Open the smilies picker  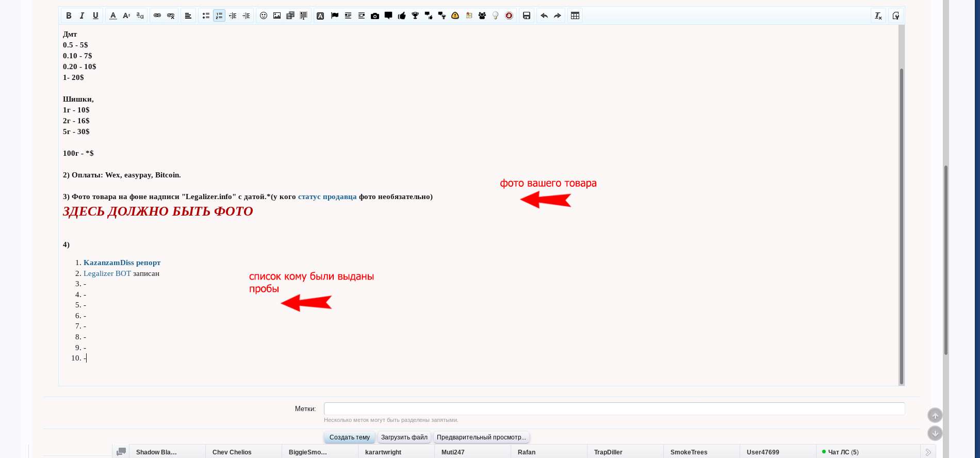264,15
